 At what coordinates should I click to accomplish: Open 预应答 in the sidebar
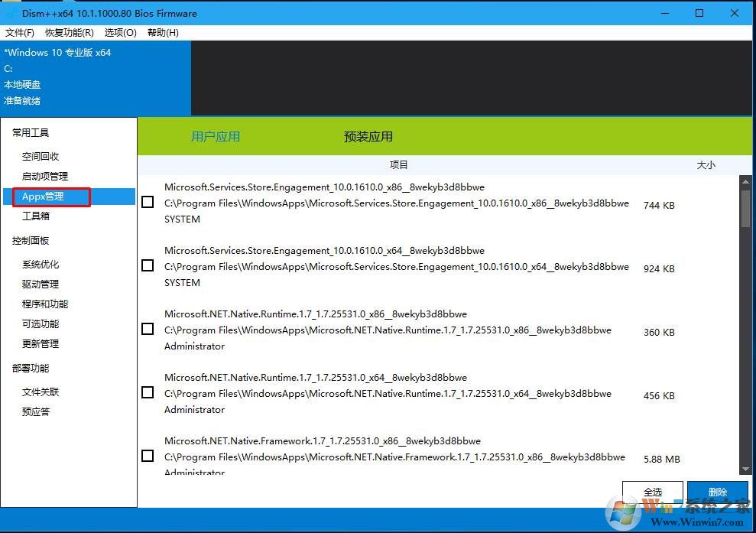coord(36,411)
